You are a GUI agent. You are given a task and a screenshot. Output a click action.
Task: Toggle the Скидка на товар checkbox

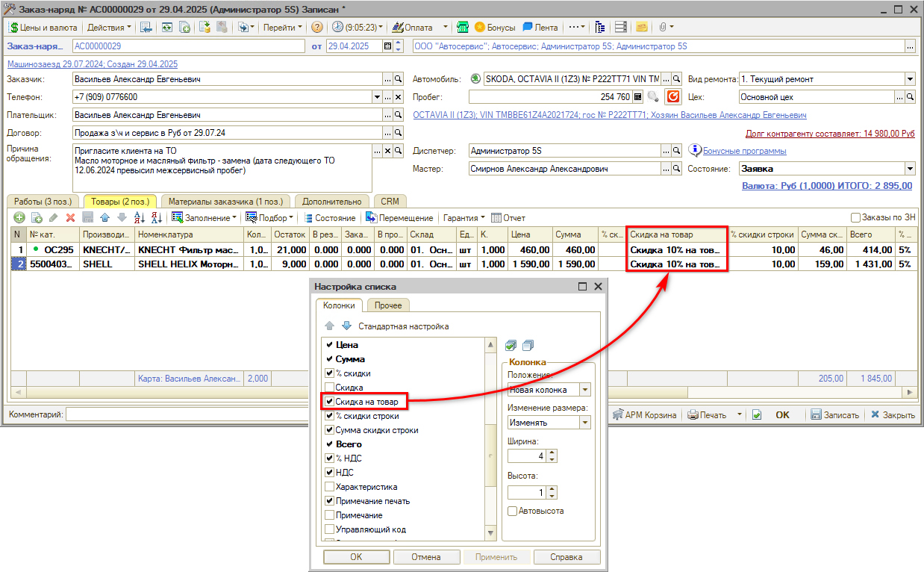coord(329,402)
